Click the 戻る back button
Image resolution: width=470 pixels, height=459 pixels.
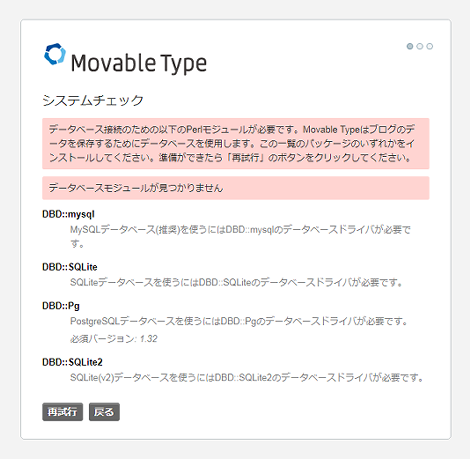coord(104,412)
